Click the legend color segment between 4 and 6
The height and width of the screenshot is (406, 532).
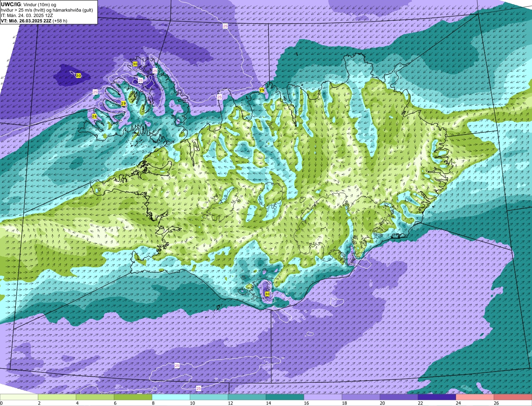tap(95, 397)
